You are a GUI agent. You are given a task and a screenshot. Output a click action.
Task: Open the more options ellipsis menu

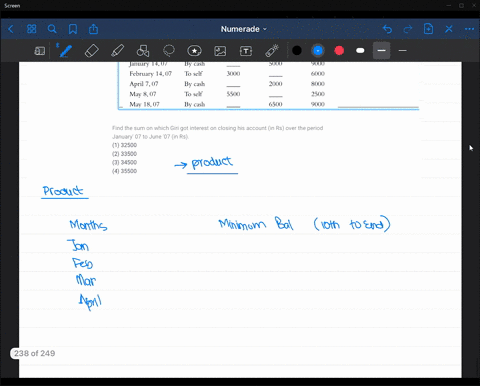[x=469, y=29]
